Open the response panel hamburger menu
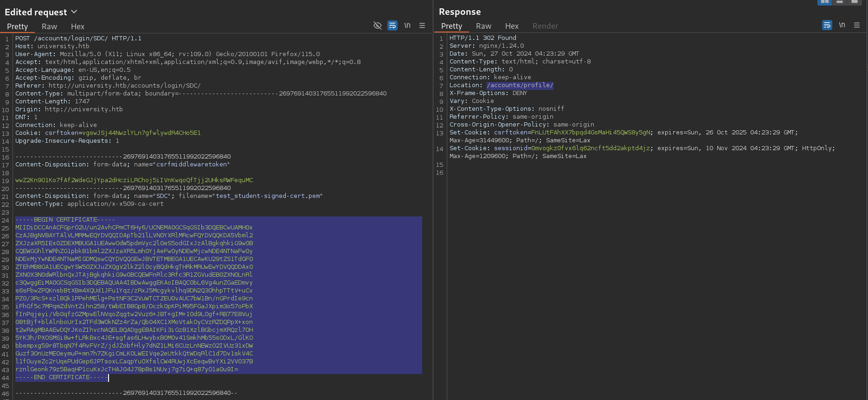The height and width of the screenshot is (400, 868). pos(857,25)
